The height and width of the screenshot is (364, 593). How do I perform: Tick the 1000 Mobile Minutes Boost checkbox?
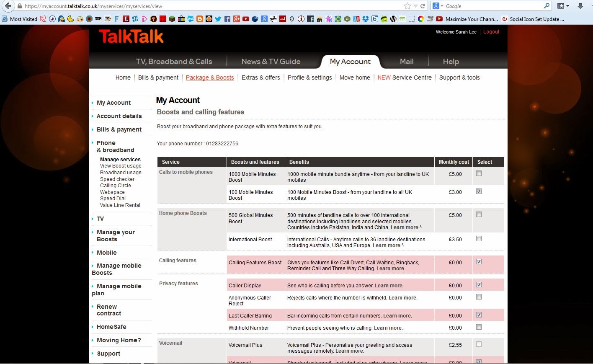pyautogui.click(x=479, y=173)
